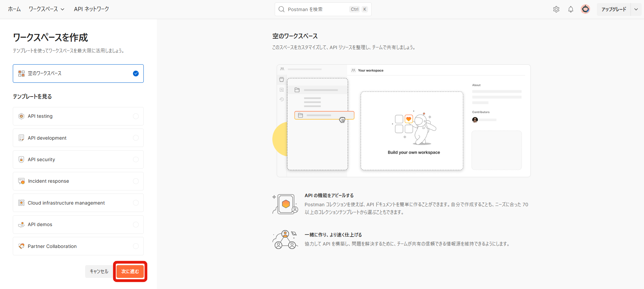Click the Cloud infrastructure management label
Screen dimensions: 644x289
66,203
